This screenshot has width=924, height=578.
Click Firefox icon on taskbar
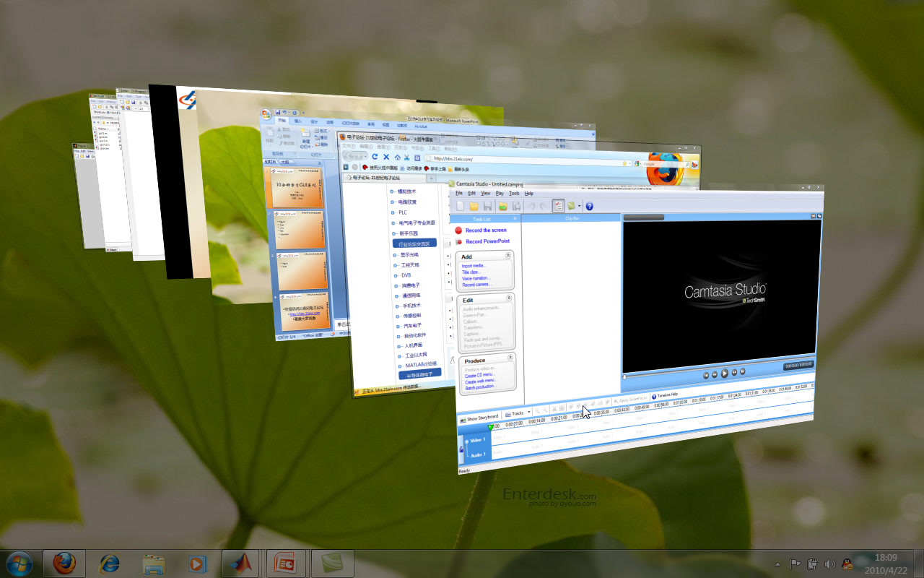[x=64, y=563]
